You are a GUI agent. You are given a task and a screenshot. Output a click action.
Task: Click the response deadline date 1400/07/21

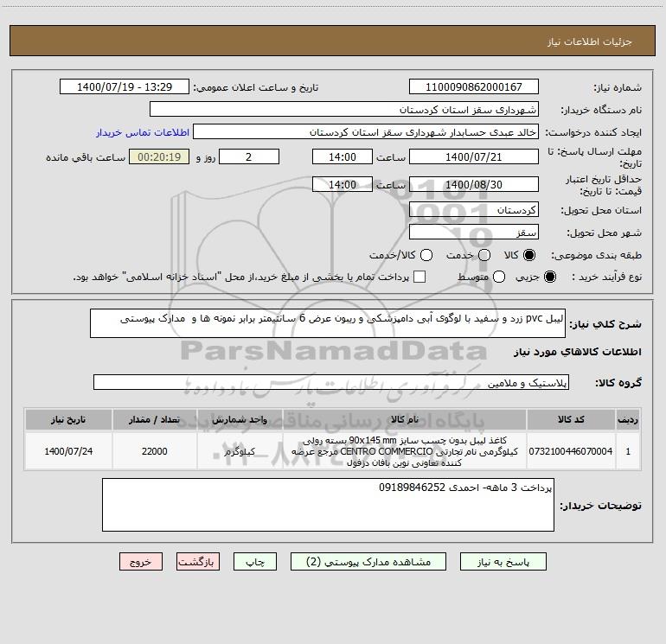pos(474,156)
